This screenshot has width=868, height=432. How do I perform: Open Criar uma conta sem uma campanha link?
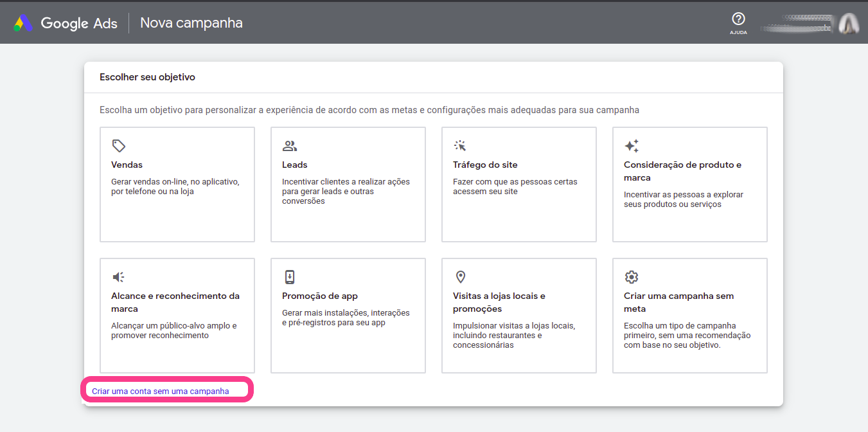coord(161,391)
